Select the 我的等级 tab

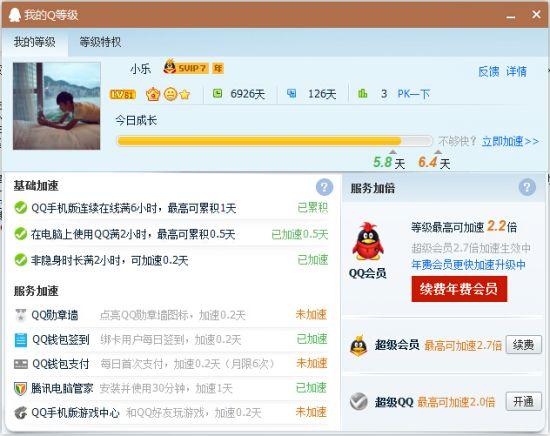tap(35, 42)
